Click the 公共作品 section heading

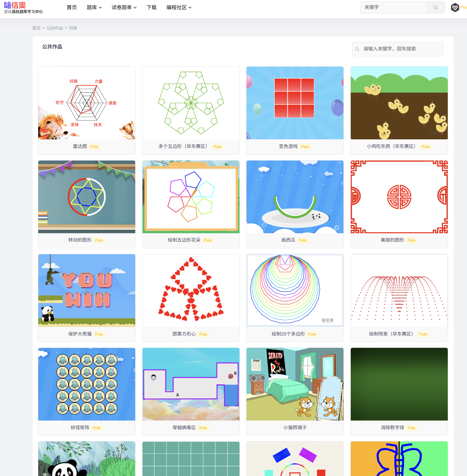pyautogui.click(x=52, y=47)
